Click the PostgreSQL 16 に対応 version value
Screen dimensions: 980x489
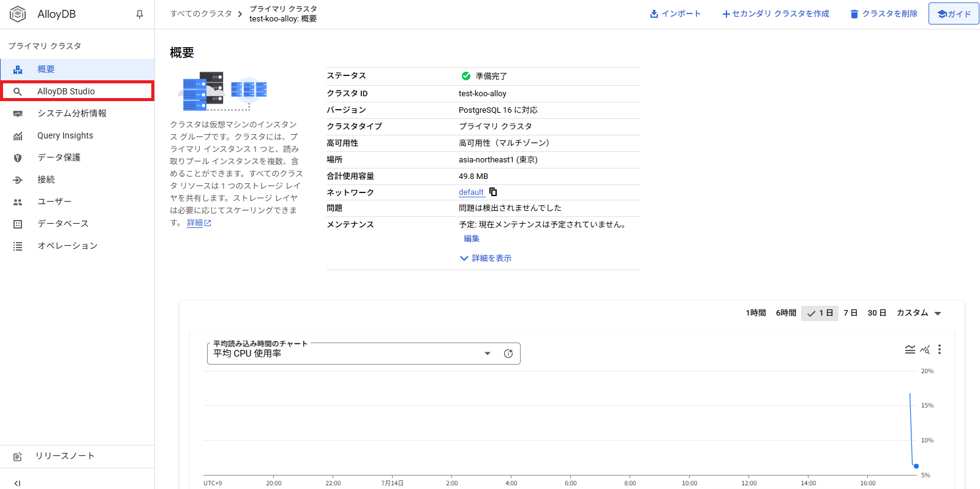click(498, 110)
